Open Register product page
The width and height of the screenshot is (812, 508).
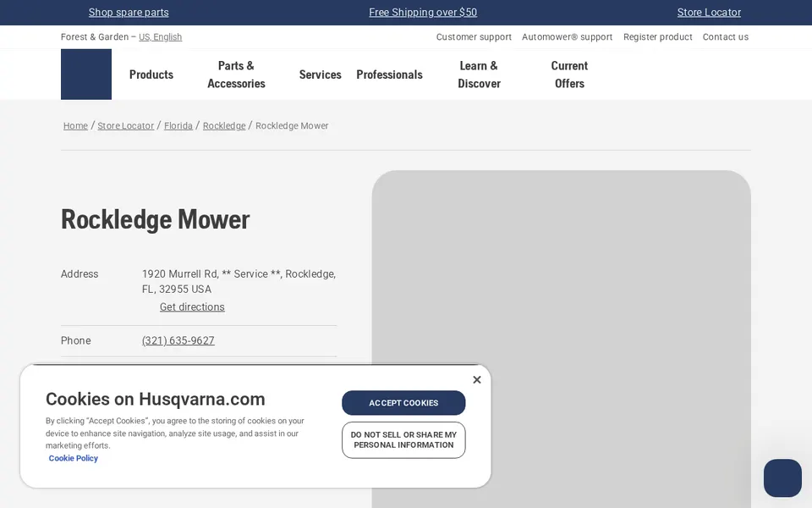click(x=658, y=36)
